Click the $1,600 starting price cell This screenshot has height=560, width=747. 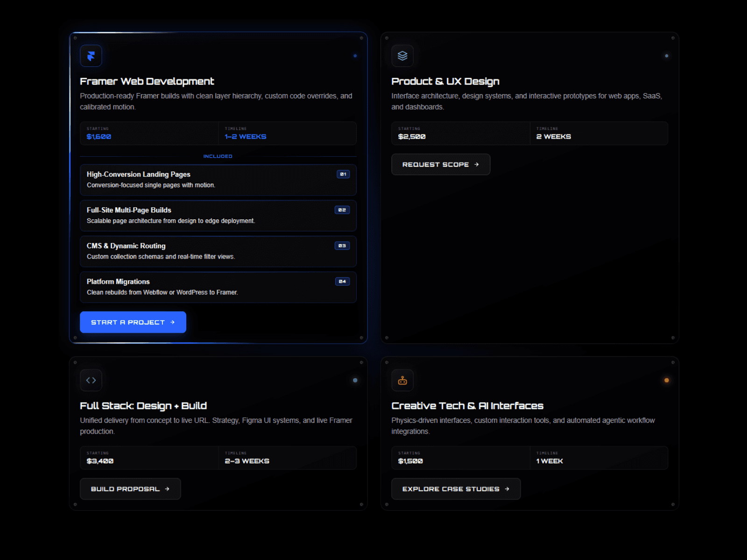coord(149,133)
